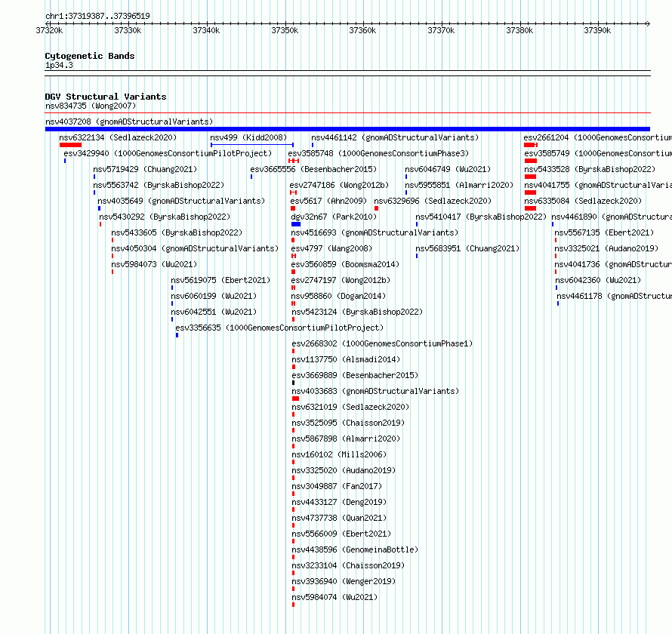
Task: Open variant esv3356635 (1000GenomesConsortiumPilotProject)
Action: pos(279,328)
